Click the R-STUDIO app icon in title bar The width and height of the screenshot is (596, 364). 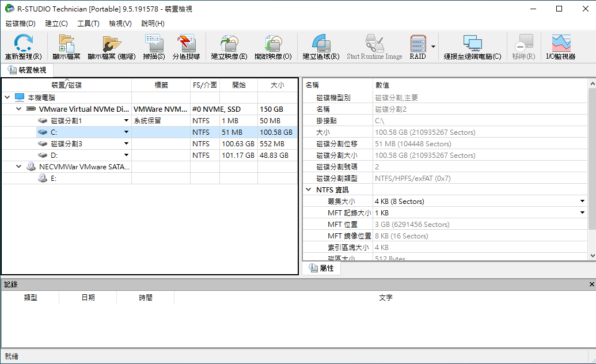point(9,9)
